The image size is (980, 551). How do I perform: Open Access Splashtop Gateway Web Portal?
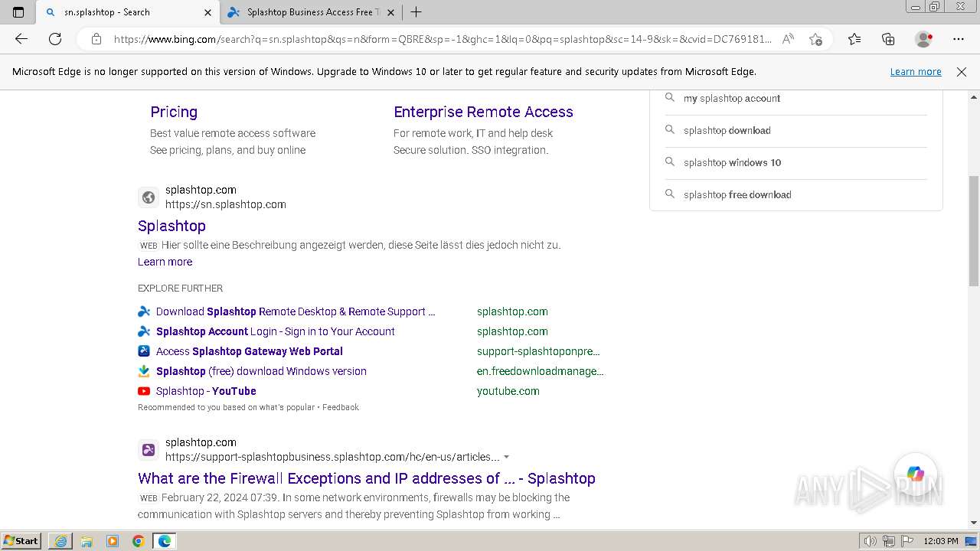pyautogui.click(x=250, y=351)
